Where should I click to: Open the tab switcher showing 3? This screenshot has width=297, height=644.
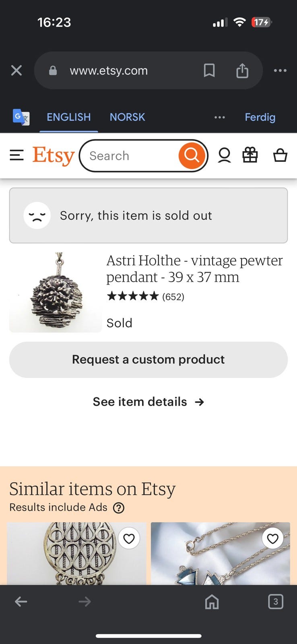coord(275,602)
